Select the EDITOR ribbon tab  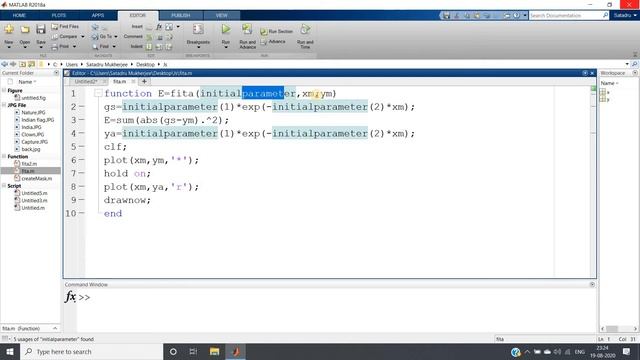click(138, 16)
